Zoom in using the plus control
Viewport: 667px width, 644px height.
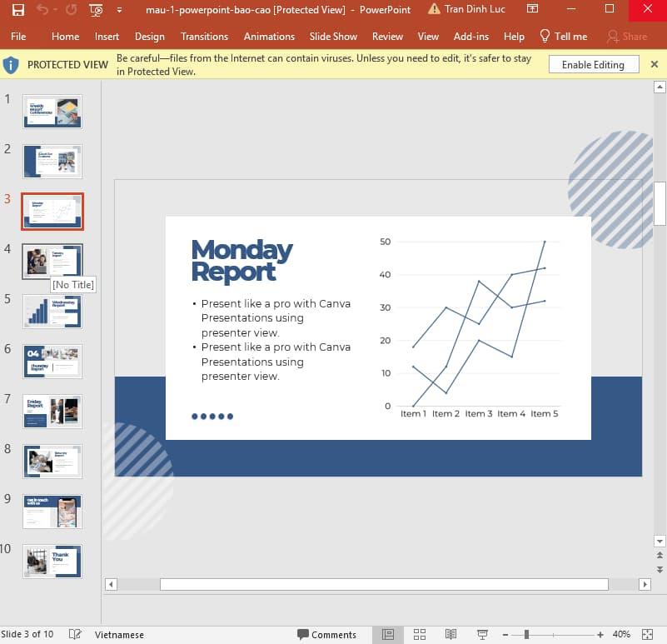(x=600, y=634)
